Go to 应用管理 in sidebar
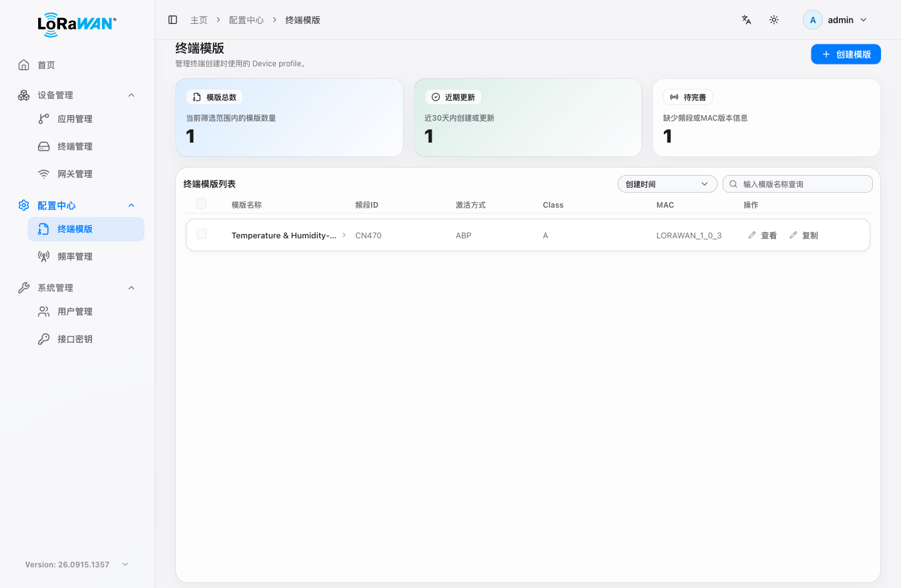 click(86, 119)
